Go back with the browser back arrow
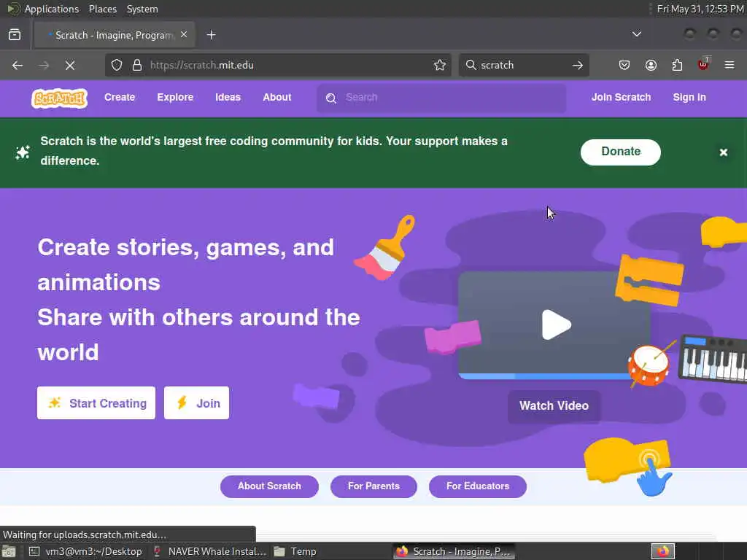747x560 pixels. (x=18, y=65)
